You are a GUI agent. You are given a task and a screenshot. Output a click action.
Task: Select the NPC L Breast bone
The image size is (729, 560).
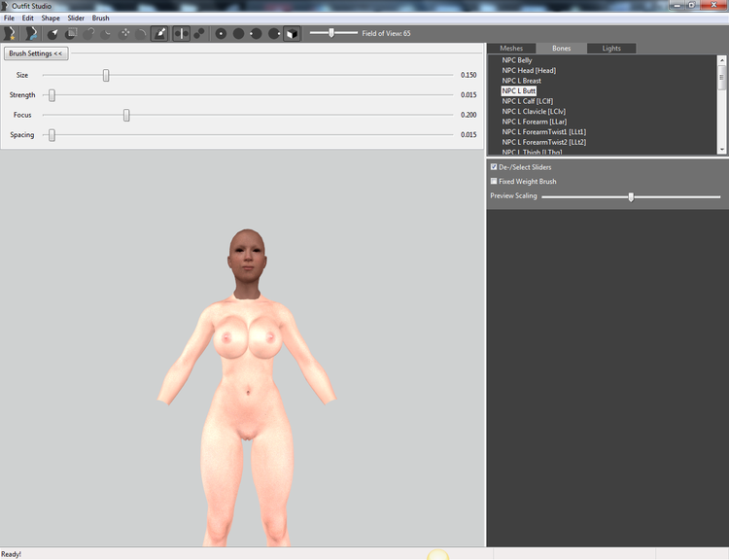(522, 81)
